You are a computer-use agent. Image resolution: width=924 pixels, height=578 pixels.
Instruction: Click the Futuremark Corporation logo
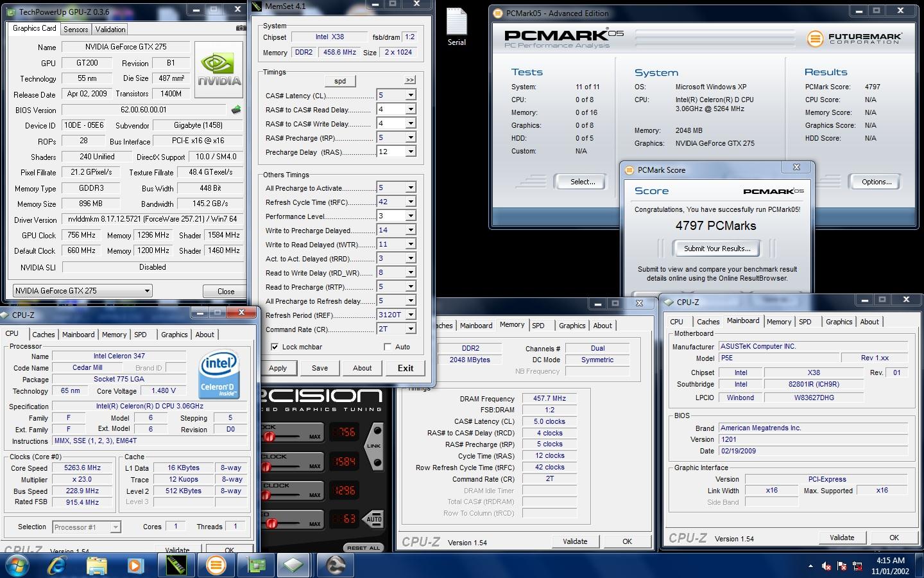coord(854,39)
